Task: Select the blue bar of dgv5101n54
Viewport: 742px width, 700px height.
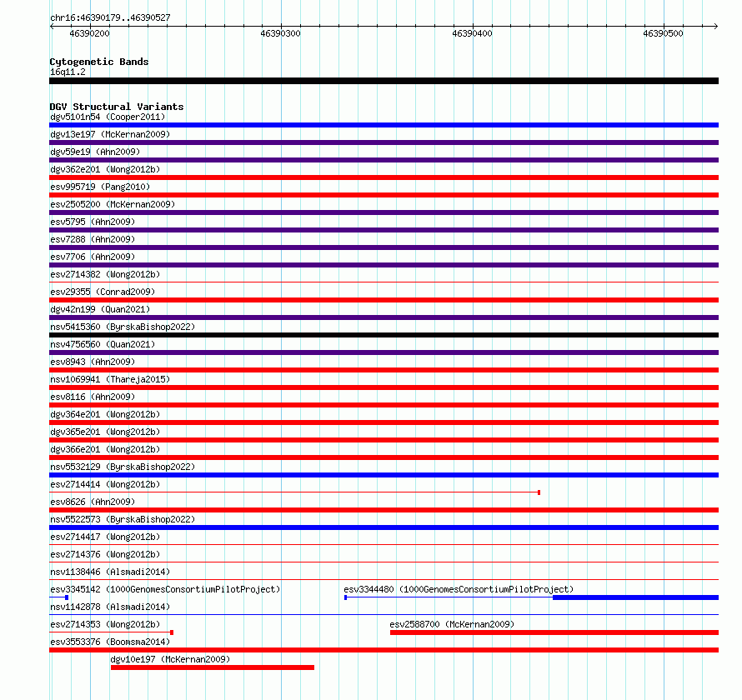Action: [x=384, y=125]
